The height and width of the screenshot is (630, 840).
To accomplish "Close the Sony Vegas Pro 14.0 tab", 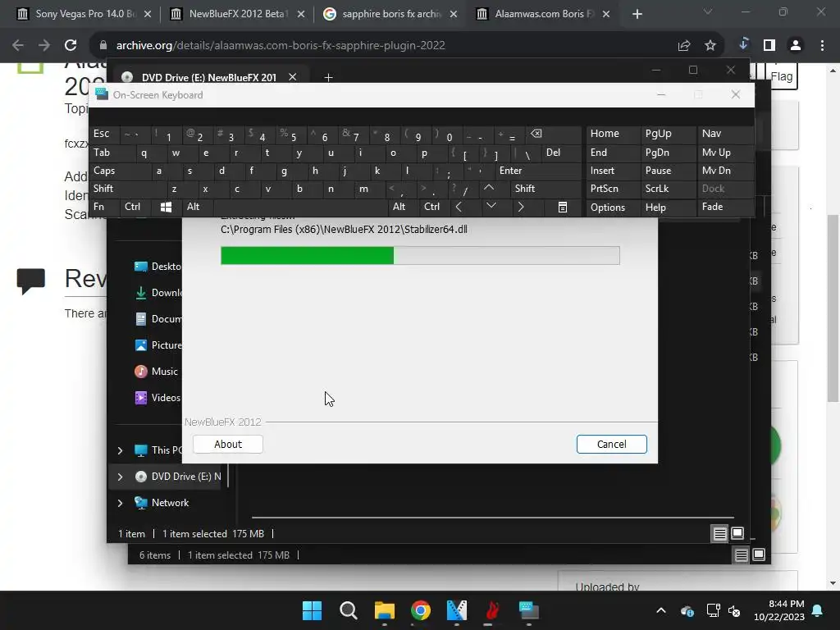I will (x=148, y=14).
